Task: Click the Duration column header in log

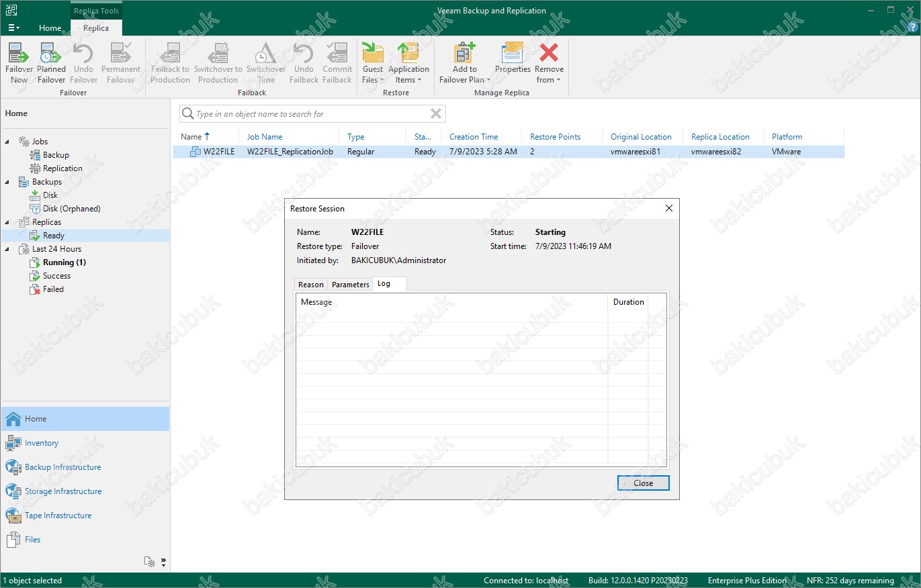Action: pyautogui.click(x=629, y=302)
